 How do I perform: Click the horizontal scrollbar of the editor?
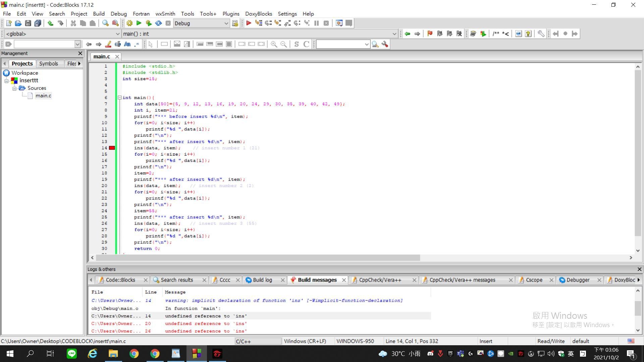coord(258,257)
